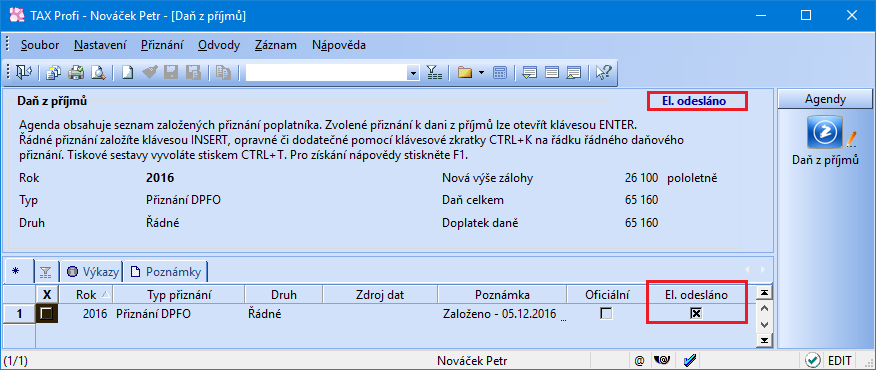Click list icon with down arrow
The image size is (876, 370).
pos(530,73)
